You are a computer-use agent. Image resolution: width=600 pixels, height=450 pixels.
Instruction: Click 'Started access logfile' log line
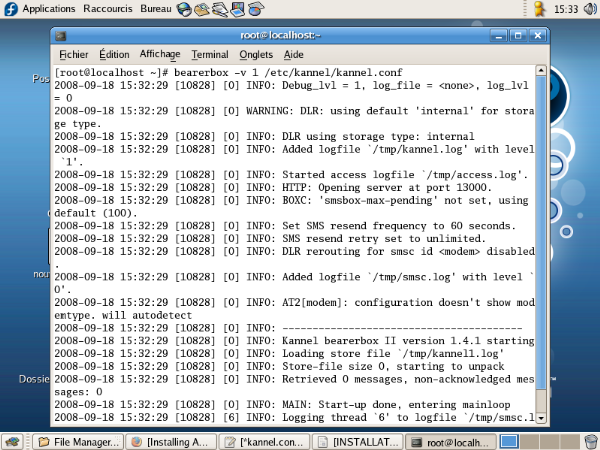coord(291,175)
